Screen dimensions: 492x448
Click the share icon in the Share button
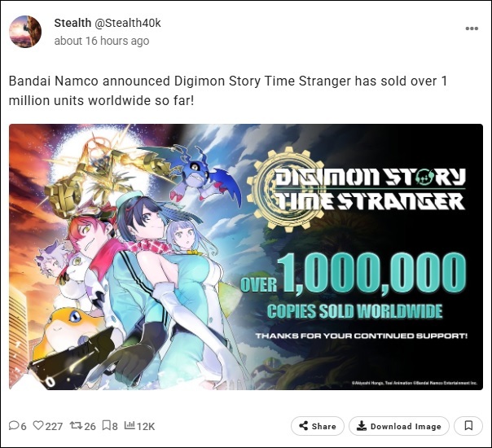point(303,426)
